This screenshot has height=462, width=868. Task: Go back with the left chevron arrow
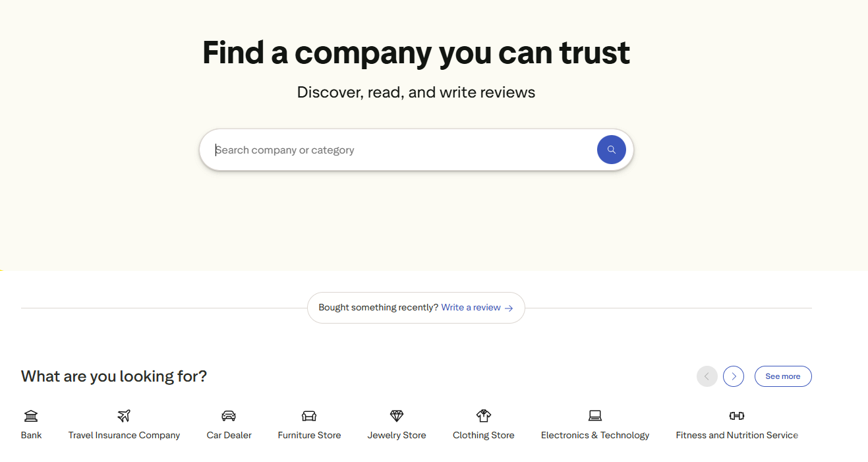point(707,376)
